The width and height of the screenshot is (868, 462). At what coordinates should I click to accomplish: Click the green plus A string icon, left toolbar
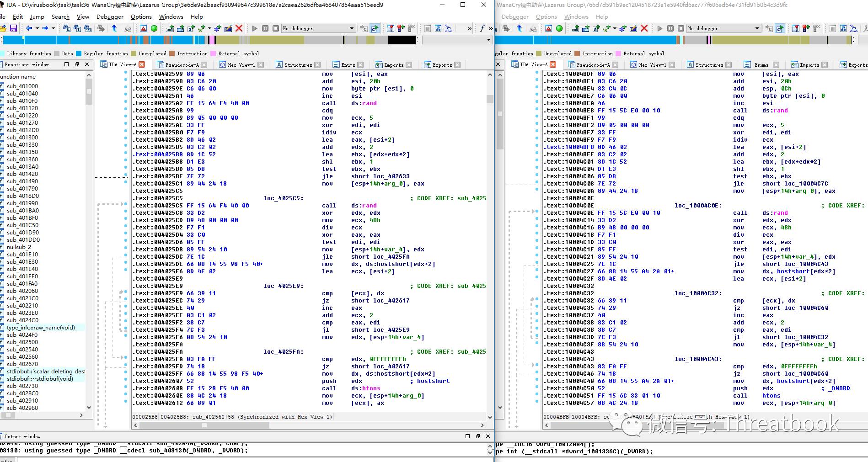click(x=191, y=28)
